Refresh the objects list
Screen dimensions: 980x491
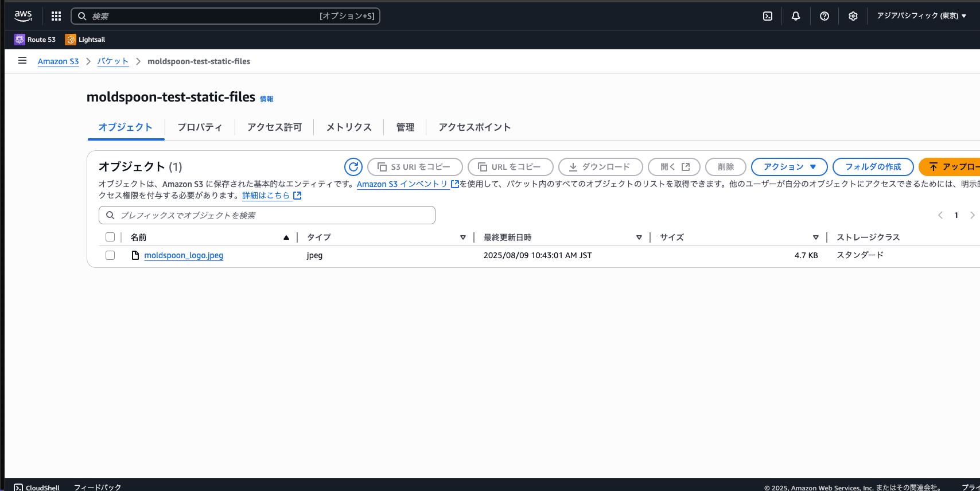pos(353,167)
